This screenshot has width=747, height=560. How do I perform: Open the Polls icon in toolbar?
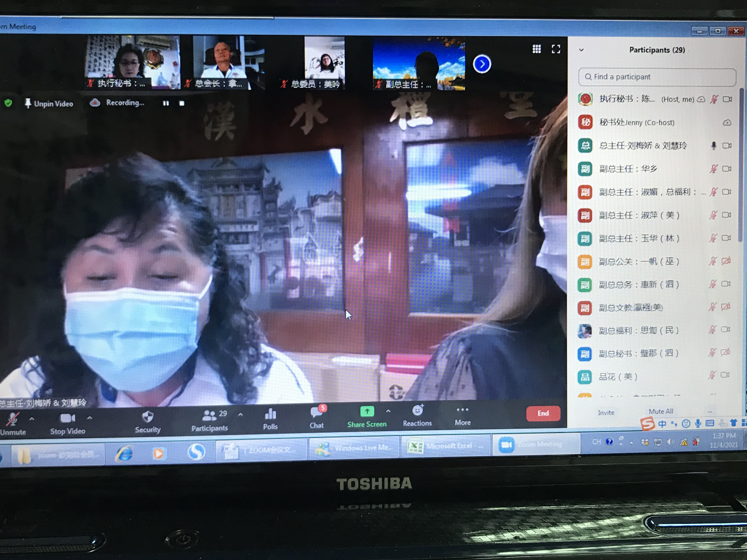coord(270,415)
